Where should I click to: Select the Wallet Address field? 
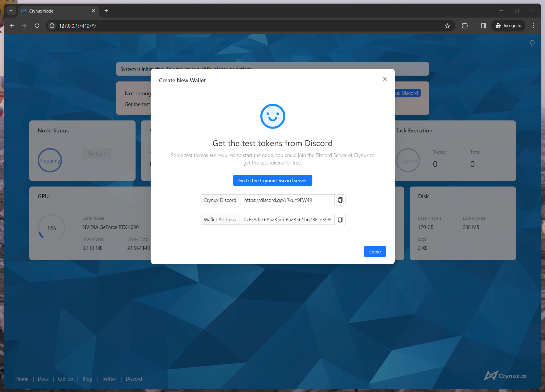click(x=287, y=219)
